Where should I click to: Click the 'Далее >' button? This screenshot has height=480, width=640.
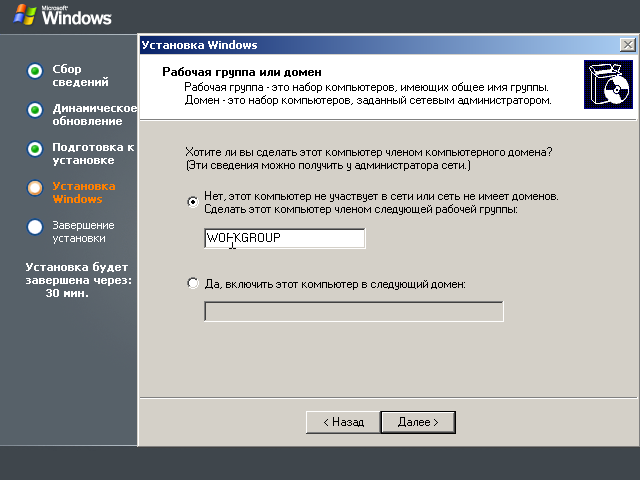pyautogui.click(x=418, y=422)
